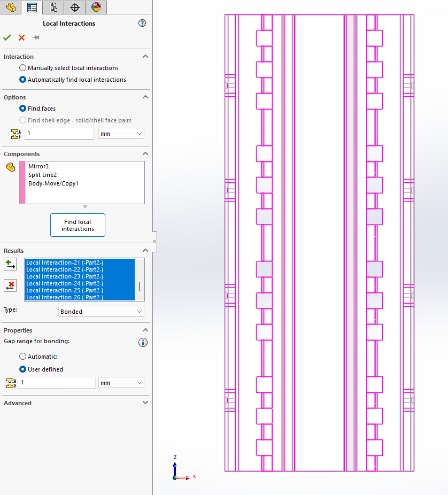Cancel Local Interactions using the red X
This screenshot has width=448, height=495.
coord(20,37)
